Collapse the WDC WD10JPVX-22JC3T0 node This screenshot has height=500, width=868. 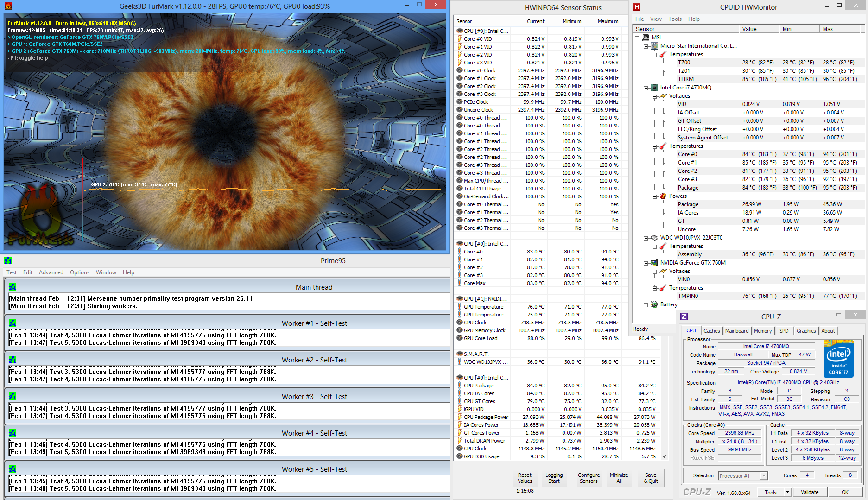pyautogui.click(x=646, y=238)
